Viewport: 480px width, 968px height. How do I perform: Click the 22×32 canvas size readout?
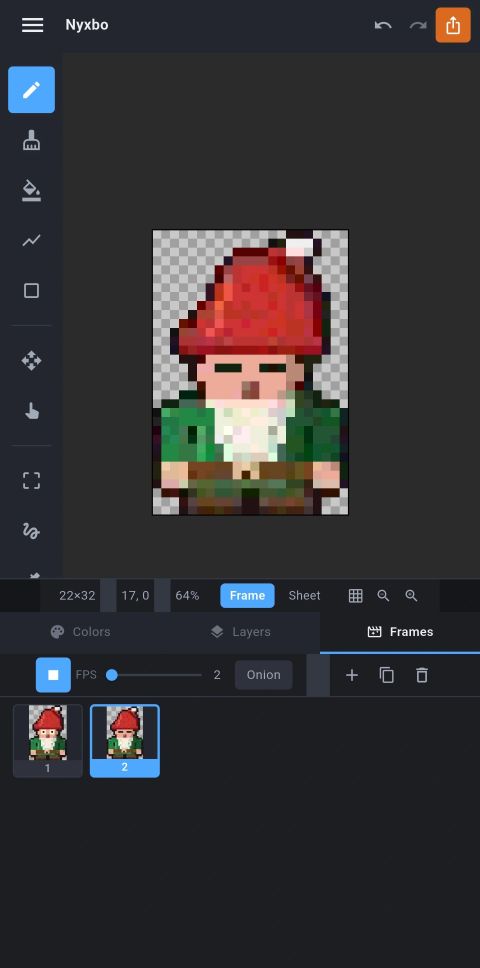point(77,596)
